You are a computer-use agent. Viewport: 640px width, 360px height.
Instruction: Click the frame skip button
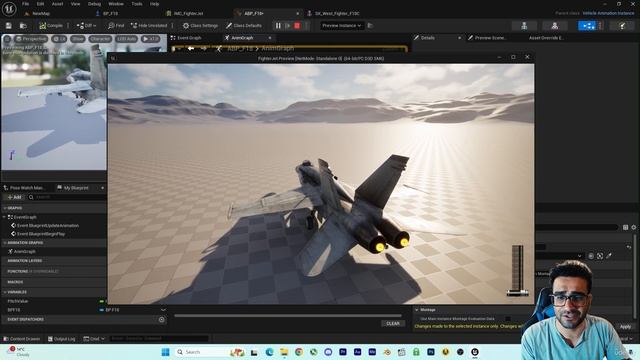click(288, 26)
